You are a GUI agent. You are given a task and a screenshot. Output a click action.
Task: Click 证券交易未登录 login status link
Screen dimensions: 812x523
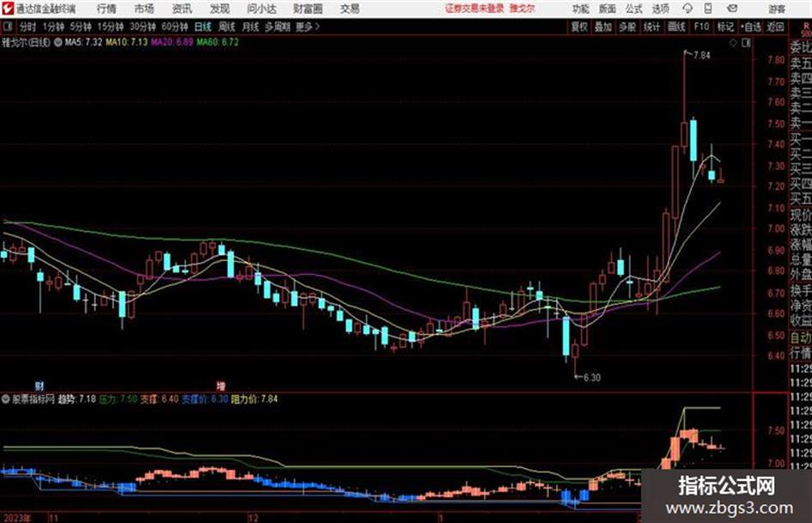click(x=474, y=9)
